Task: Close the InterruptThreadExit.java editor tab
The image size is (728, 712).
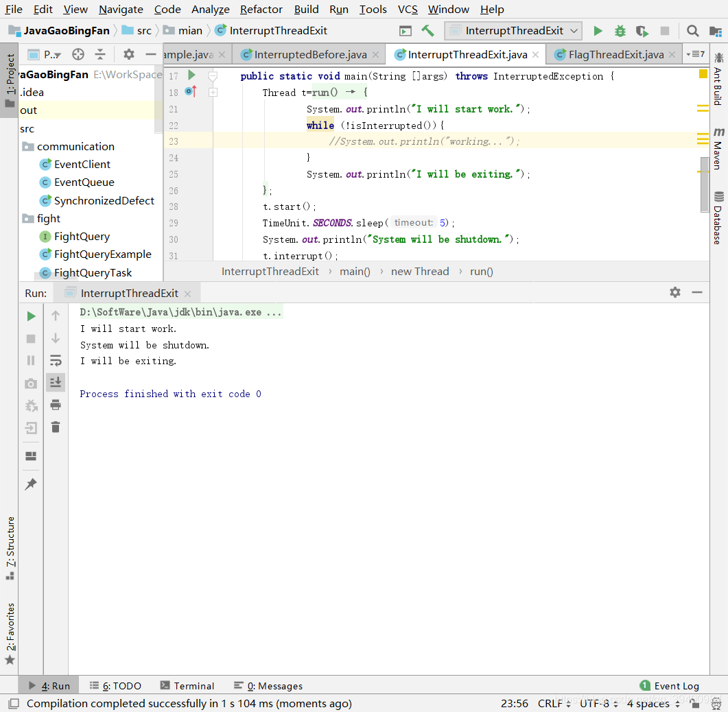Action: point(535,55)
